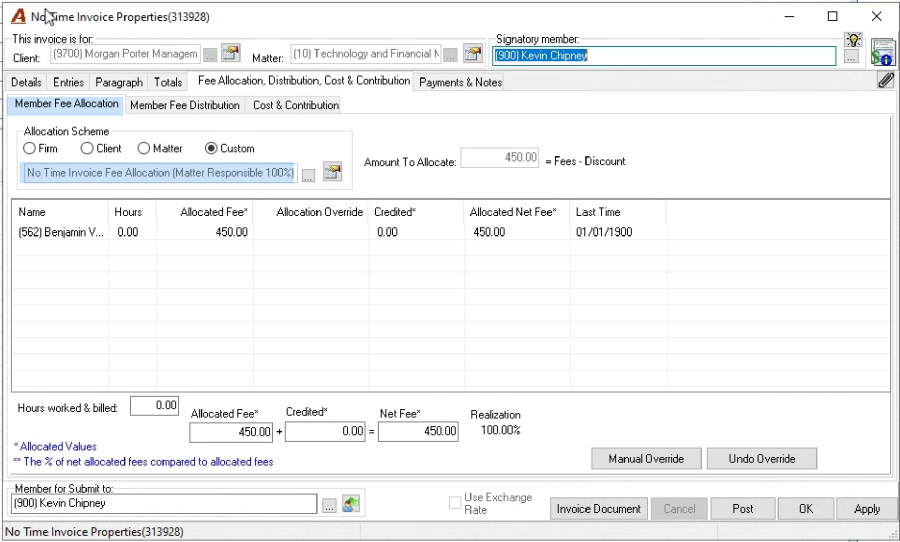Click the Amount To Allocate field
The width and height of the screenshot is (900, 542).
(499, 158)
